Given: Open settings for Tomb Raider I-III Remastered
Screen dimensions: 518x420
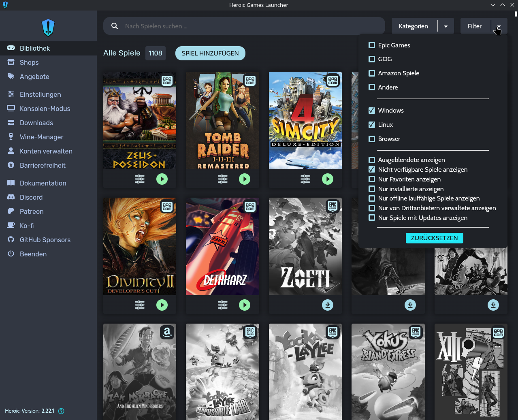Looking at the screenshot, I should 223,179.
